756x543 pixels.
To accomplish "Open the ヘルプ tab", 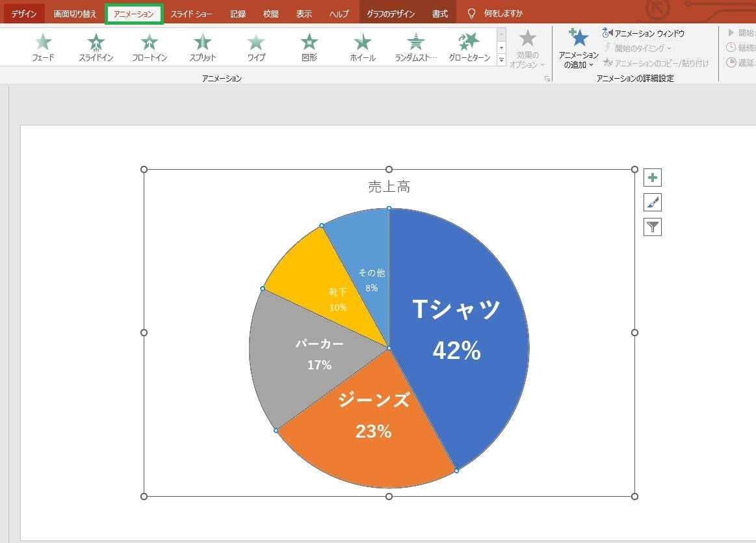I will 339,14.
